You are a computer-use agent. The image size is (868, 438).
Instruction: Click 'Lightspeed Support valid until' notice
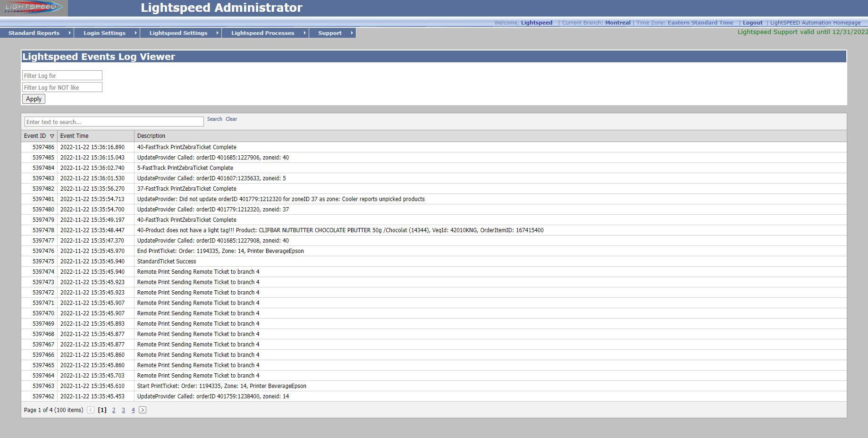point(803,32)
